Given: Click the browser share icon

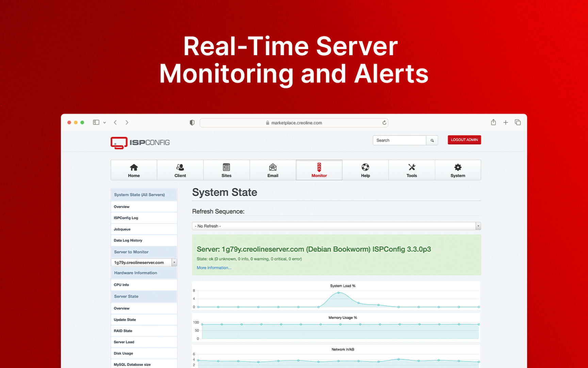Looking at the screenshot, I should (493, 122).
